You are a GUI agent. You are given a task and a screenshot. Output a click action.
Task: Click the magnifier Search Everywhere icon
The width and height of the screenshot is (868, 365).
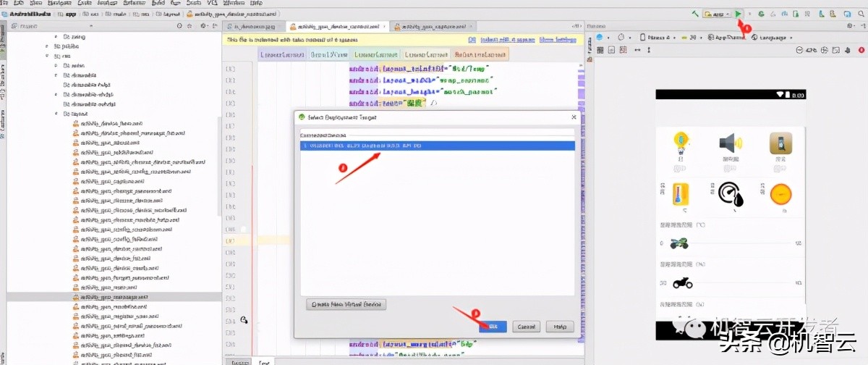[x=861, y=14]
